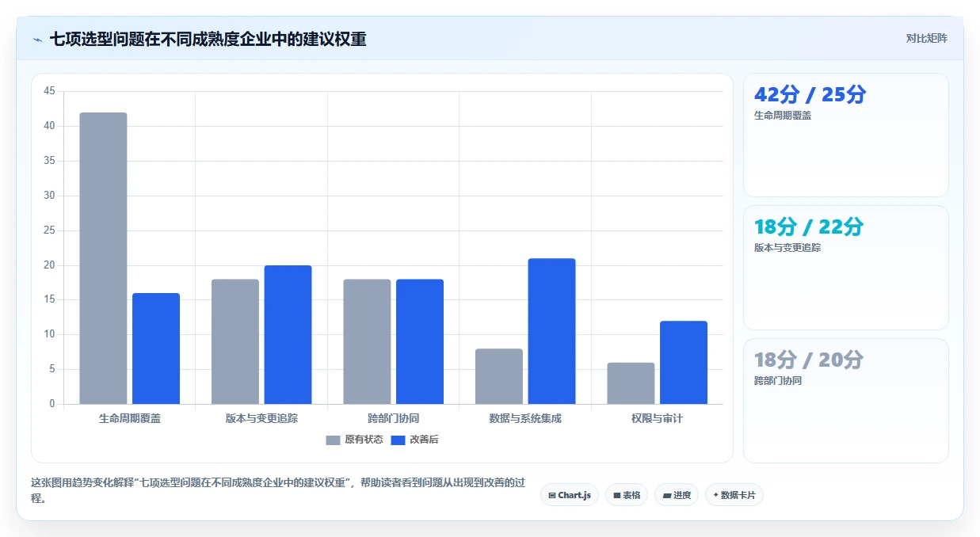Viewport: 980px width, 537px height.
Task: Click the 生命周期覆盖 x-axis label
Action: tap(130, 418)
